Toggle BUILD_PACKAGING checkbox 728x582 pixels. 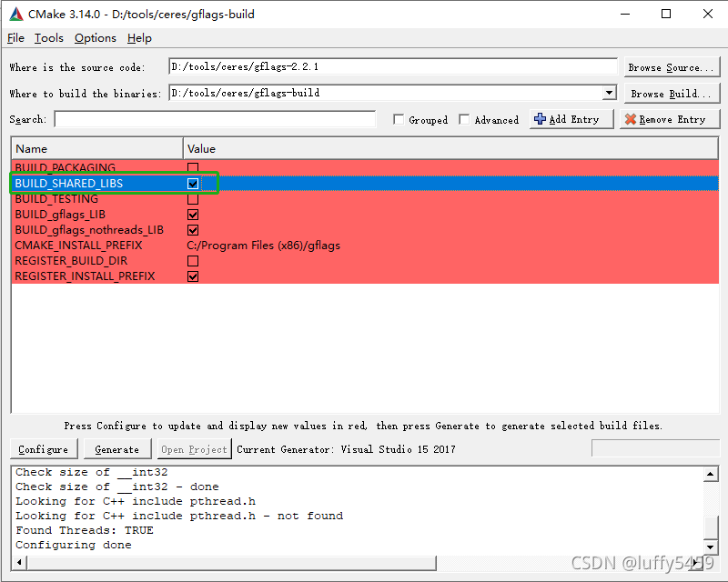click(193, 167)
